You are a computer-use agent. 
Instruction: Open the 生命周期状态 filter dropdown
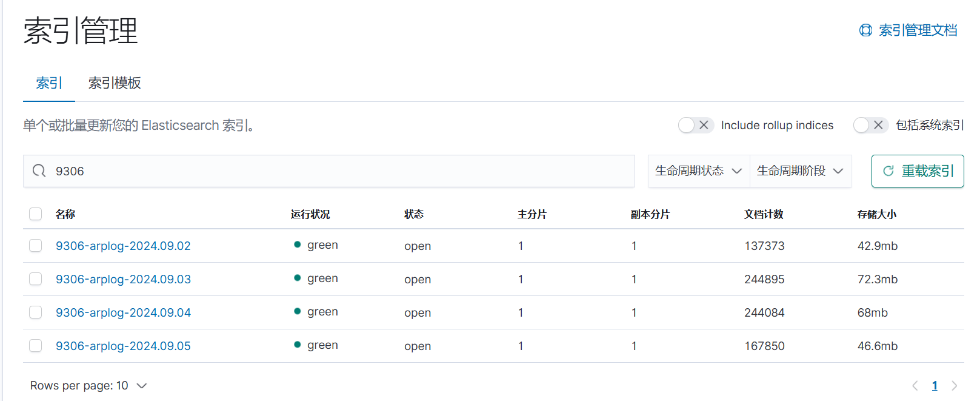[699, 171]
